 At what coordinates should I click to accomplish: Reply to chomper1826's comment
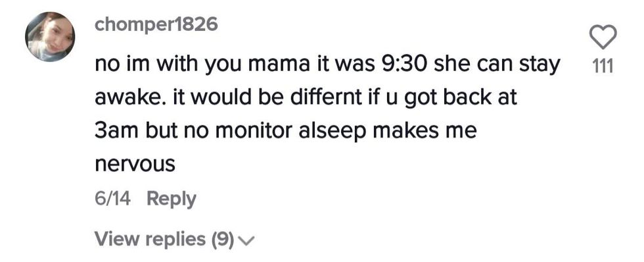coord(172,199)
